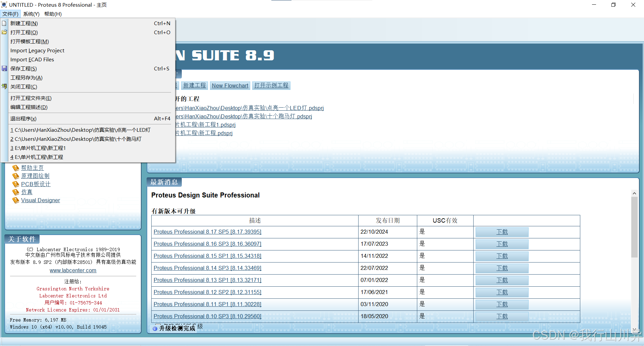Viewport: 644px width, 346px height.
Task: Click the Close Project icon in menu
Action: click(x=4, y=86)
